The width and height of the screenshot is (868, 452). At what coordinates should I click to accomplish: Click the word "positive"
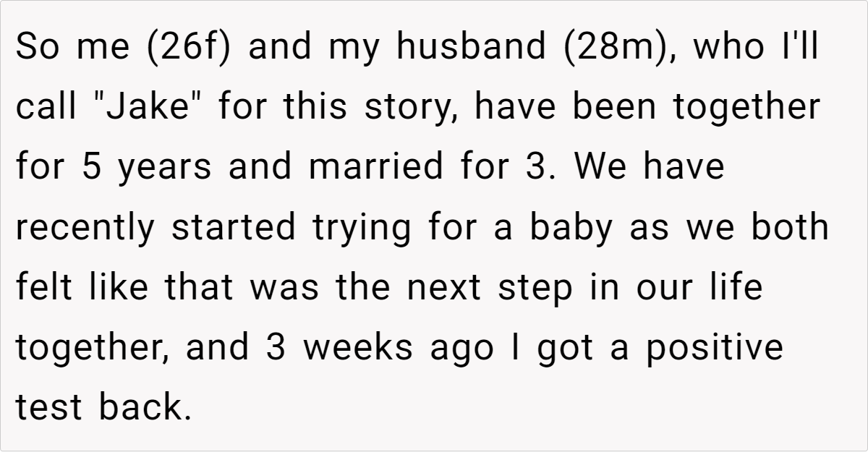tap(715, 347)
